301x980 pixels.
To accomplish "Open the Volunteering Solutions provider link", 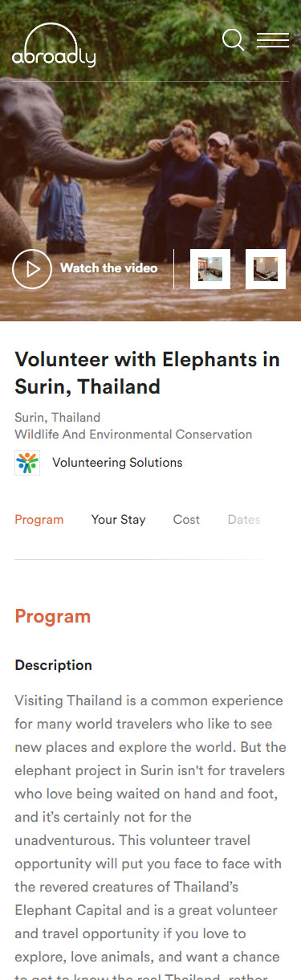I will tap(117, 463).
